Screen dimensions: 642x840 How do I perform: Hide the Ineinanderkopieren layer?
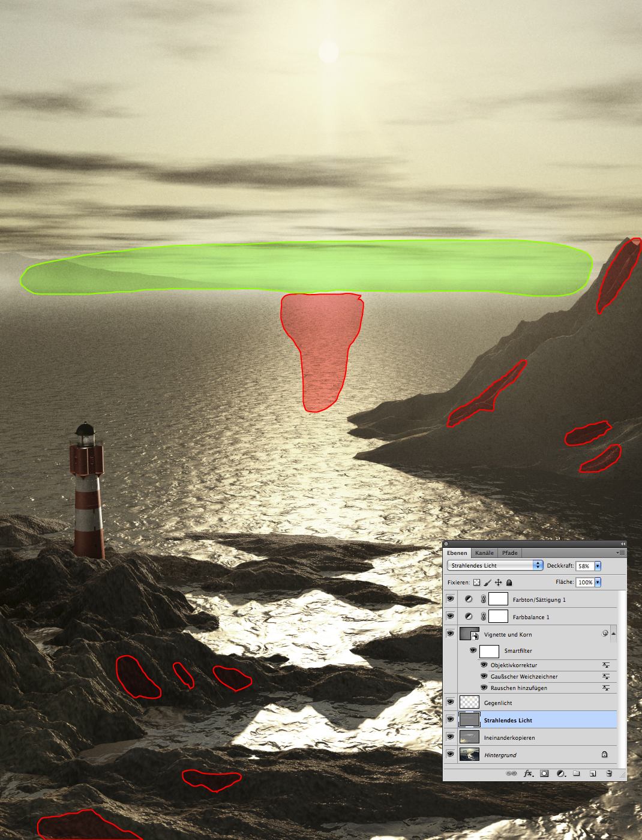[450, 736]
